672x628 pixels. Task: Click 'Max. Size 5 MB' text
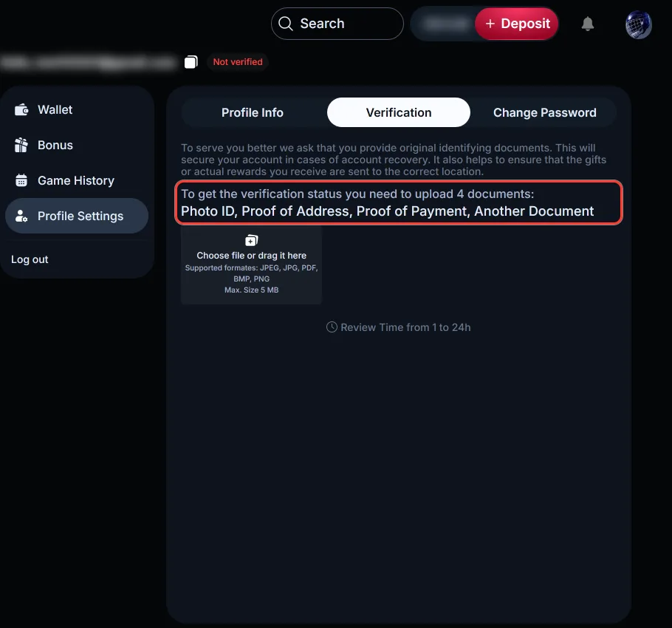click(252, 290)
